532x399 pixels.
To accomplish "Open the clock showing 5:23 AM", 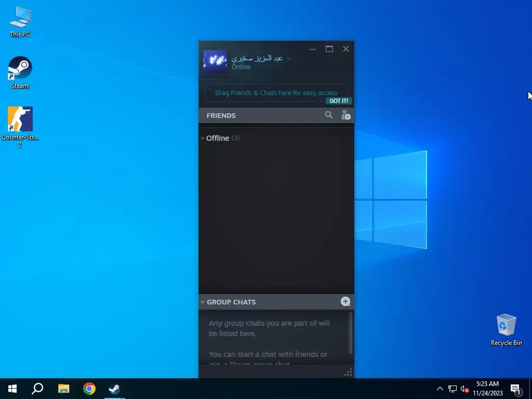I will click(487, 389).
